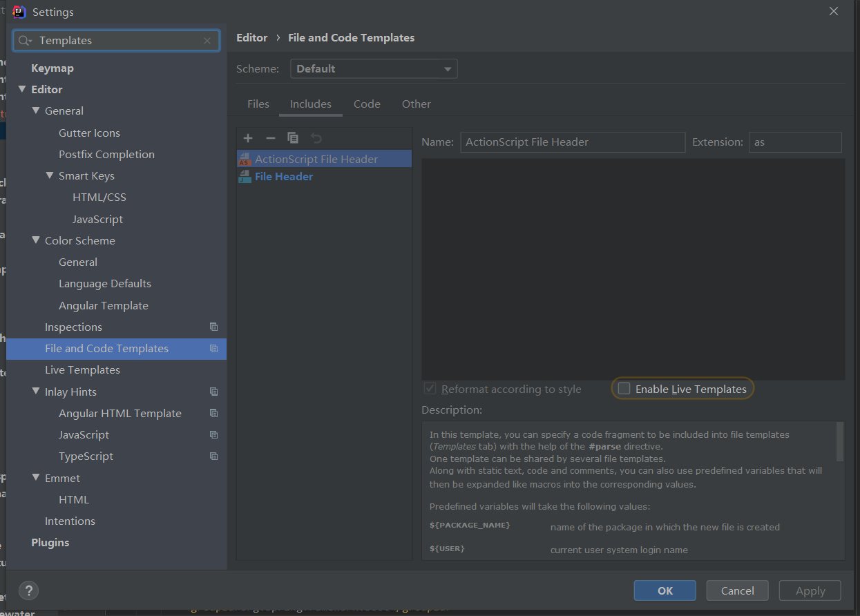Viewport: 860px width, 616px height.
Task: Enable Live Templates checkbox
Action: click(624, 389)
